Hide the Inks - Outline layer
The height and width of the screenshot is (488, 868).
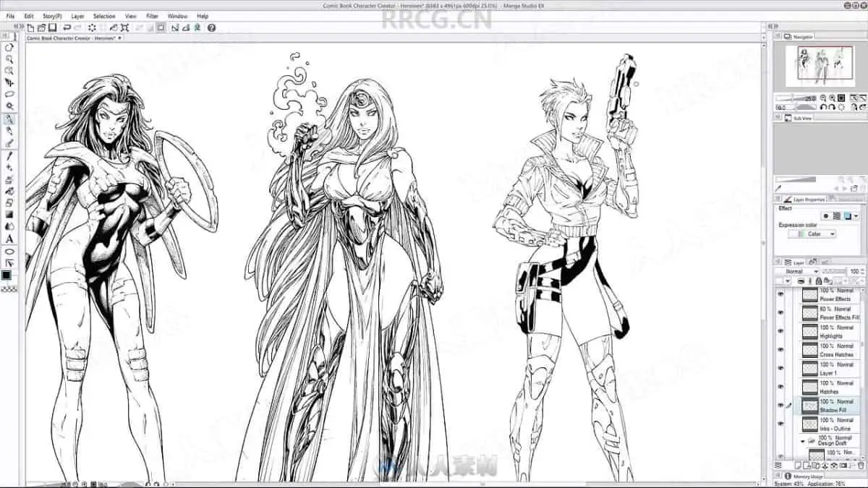coord(780,424)
